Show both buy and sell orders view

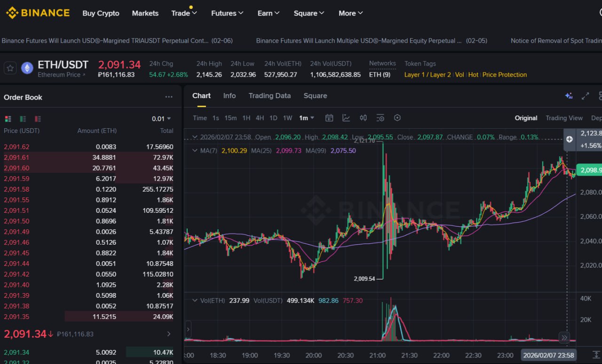[8, 119]
